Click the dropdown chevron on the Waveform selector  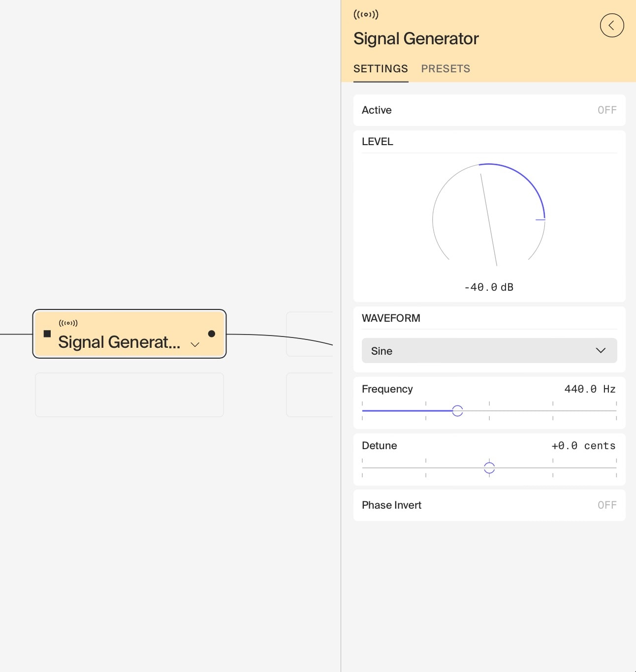pos(601,351)
